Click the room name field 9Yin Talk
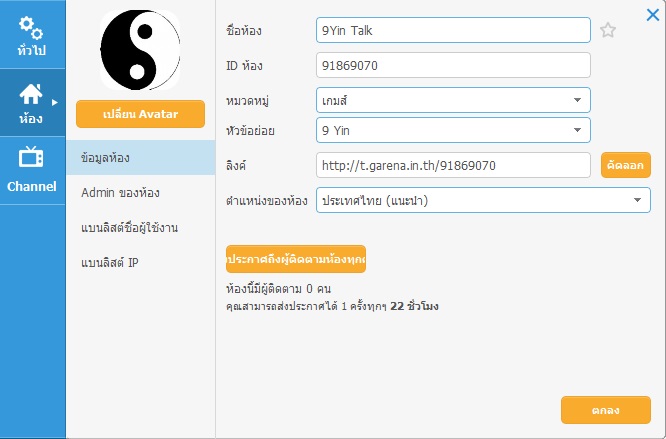666x439 pixels. click(x=453, y=30)
